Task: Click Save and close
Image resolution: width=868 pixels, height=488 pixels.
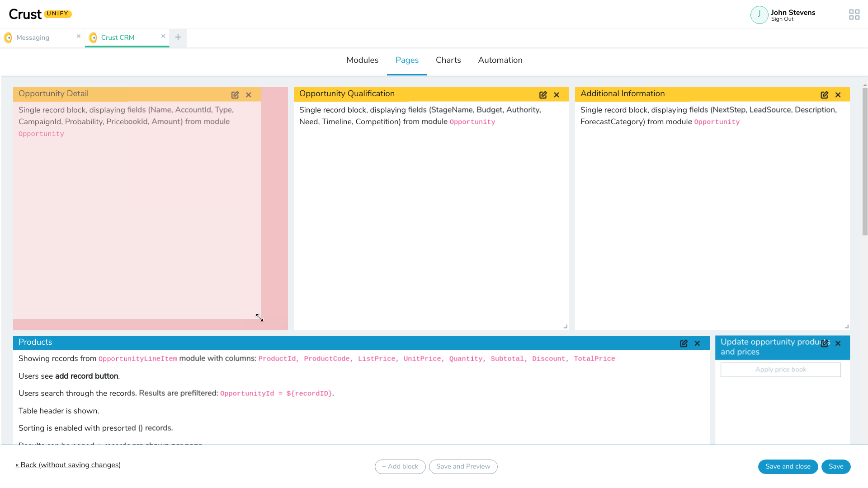Action: [788, 466]
